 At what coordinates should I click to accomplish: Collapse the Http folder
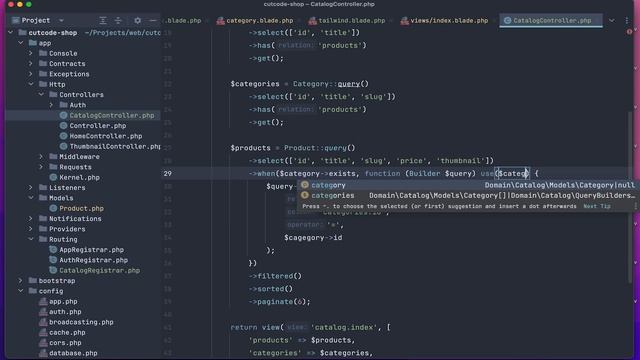coord(31,84)
